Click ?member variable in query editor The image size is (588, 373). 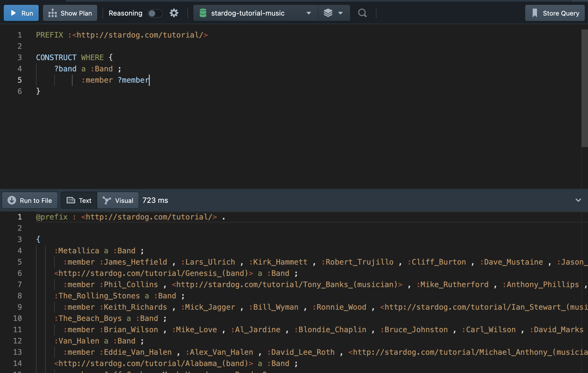(133, 80)
